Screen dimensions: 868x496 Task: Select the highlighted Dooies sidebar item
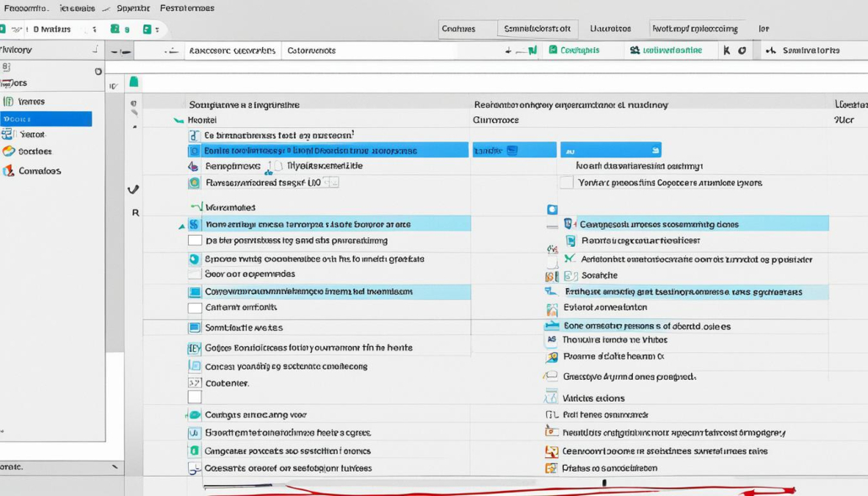point(46,119)
